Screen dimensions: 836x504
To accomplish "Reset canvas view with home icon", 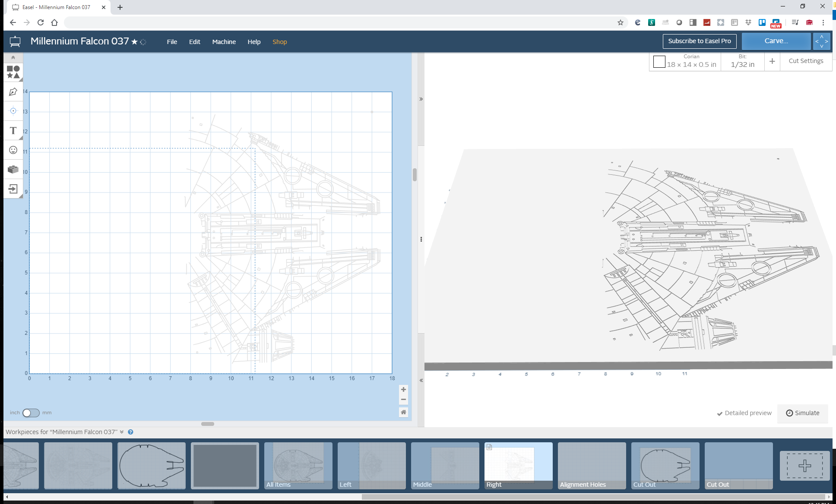I will 403,412.
